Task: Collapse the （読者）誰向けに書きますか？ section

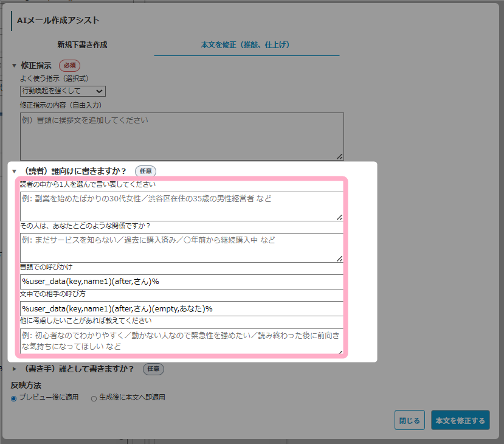Action: pyautogui.click(x=15, y=172)
